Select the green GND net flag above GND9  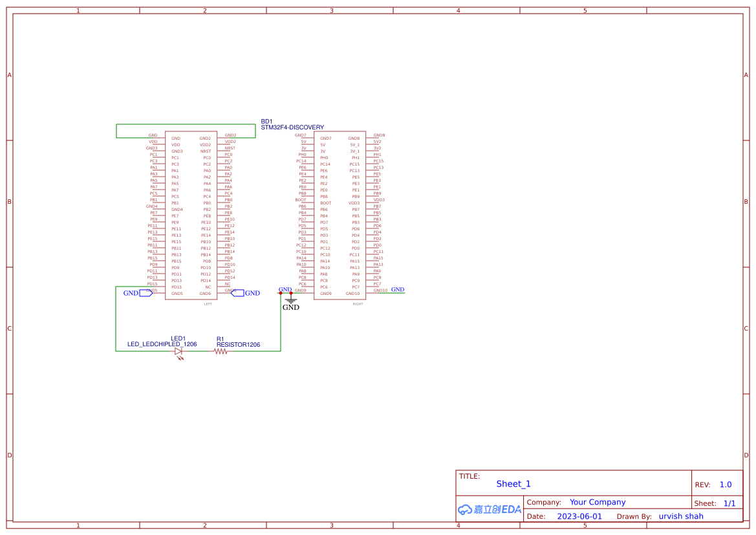[x=284, y=289]
